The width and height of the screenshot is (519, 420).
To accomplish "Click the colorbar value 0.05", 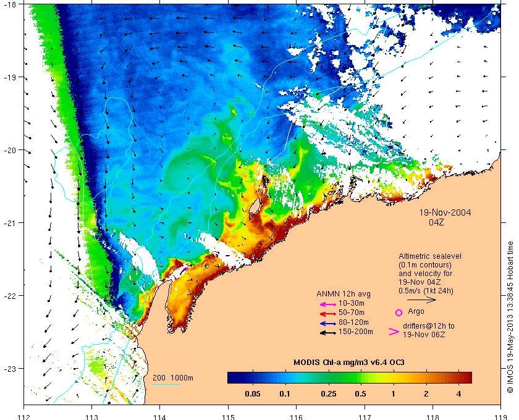I will [253, 394].
